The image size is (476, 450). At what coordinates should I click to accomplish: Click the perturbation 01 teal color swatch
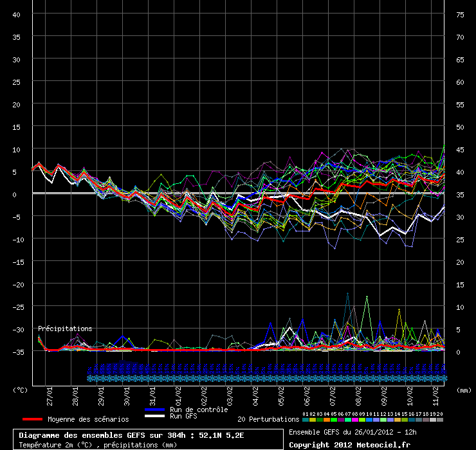pyautogui.click(x=306, y=420)
